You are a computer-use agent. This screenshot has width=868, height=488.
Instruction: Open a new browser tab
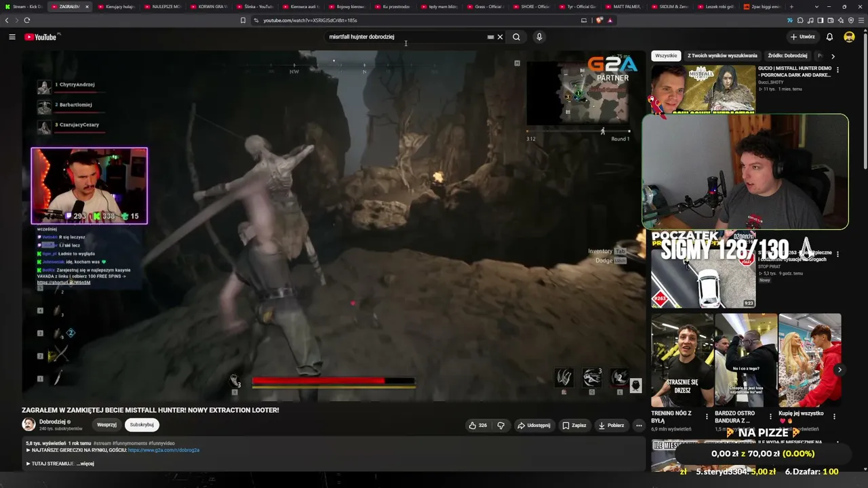coord(791,7)
